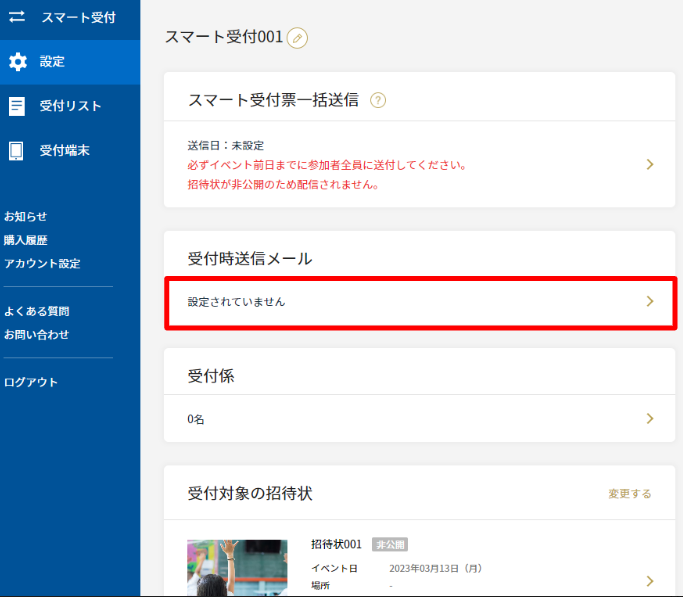Click the 受付時送信メール heading
The image size is (683, 597).
[250, 259]
